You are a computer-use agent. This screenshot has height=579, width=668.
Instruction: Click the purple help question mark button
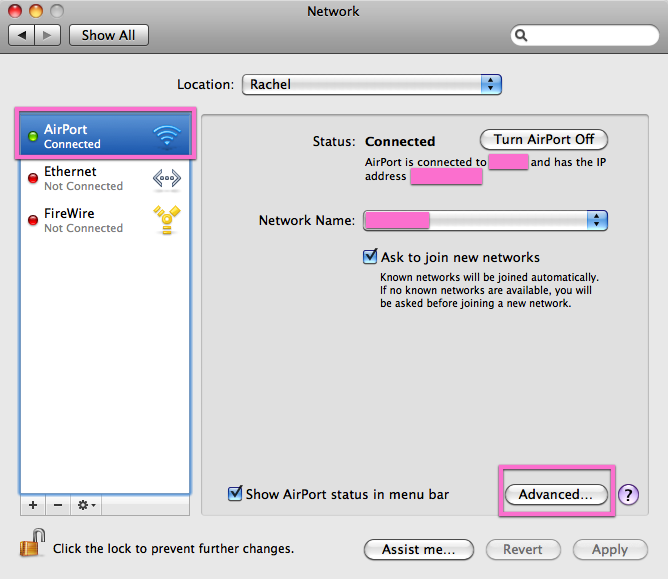pyautogui.click(x=628, y=494)
